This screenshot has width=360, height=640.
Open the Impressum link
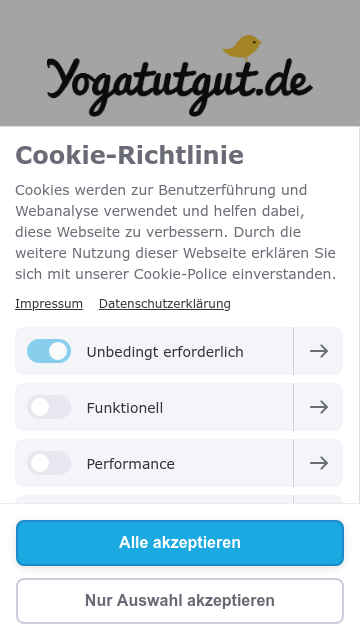pyautogui.click(x=49, y=304)
